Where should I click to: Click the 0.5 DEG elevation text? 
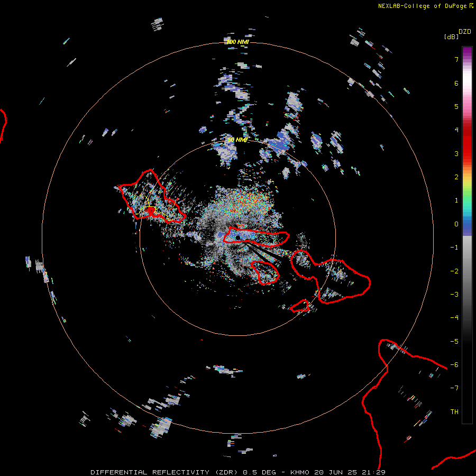coord(260,472)
